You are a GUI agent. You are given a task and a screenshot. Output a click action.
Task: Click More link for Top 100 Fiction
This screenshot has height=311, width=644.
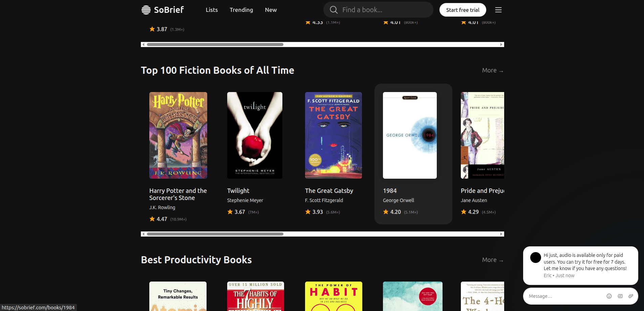point(493,70)
